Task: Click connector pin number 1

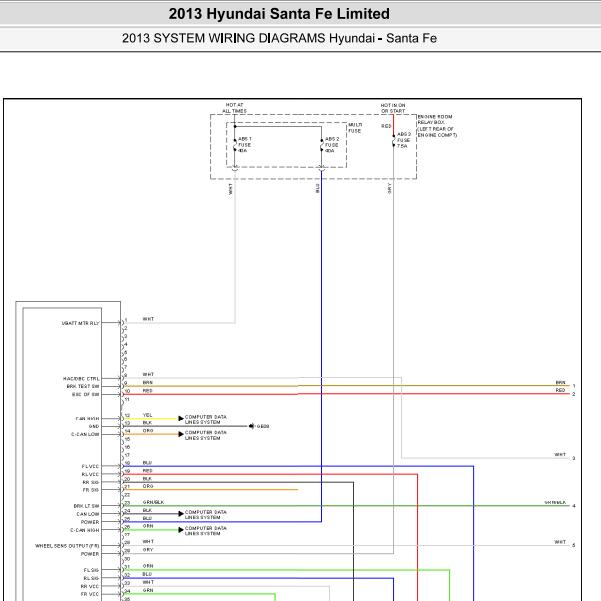Action: (126, 320)
